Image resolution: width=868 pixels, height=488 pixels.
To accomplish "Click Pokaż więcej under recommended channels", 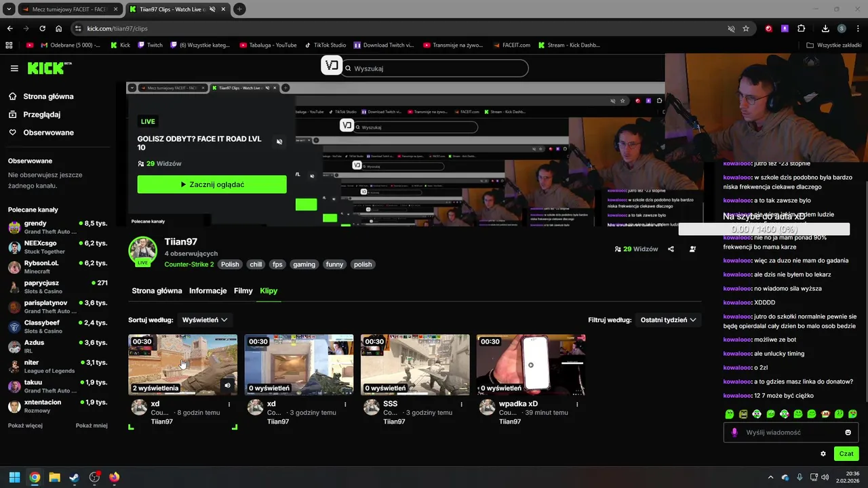I will pos(25,426).
